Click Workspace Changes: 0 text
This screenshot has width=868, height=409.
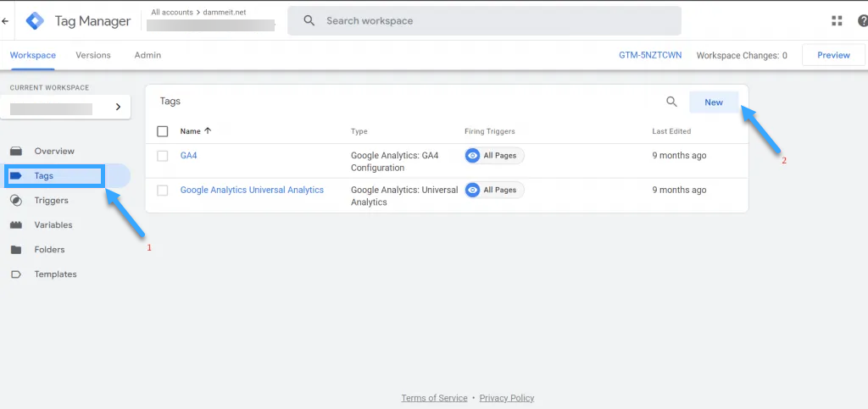742,55
